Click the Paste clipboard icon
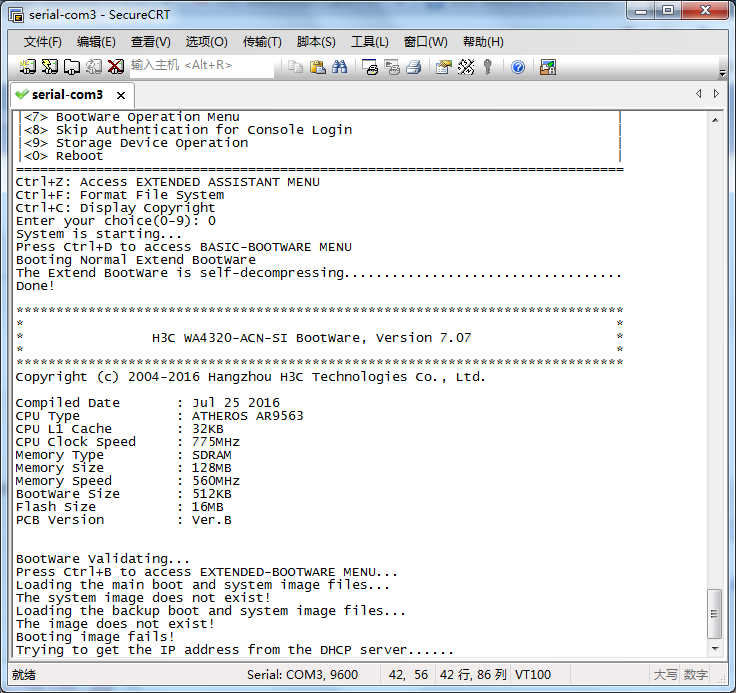Viewport: 736px width, 693px height. (318, 67)
